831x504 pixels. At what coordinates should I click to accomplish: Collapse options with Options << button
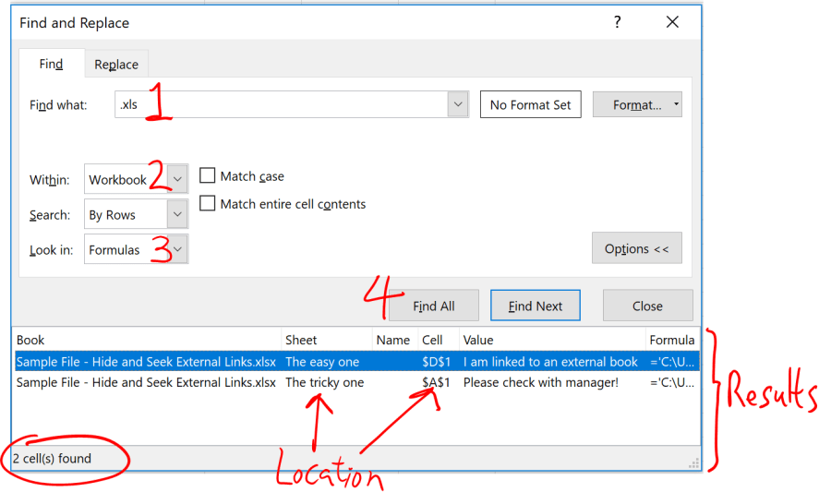[x=636, y=249]
